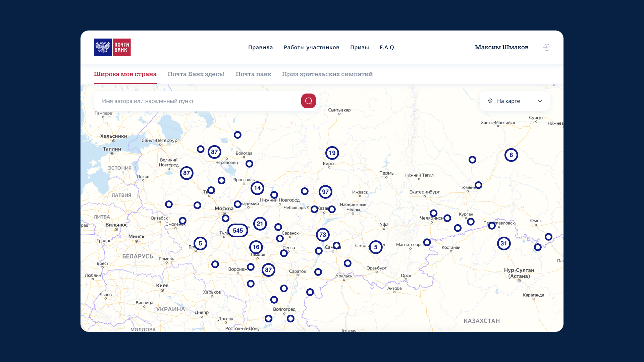Open cluster 87 west of Вологда
The image size is (644, 362).
214,152
